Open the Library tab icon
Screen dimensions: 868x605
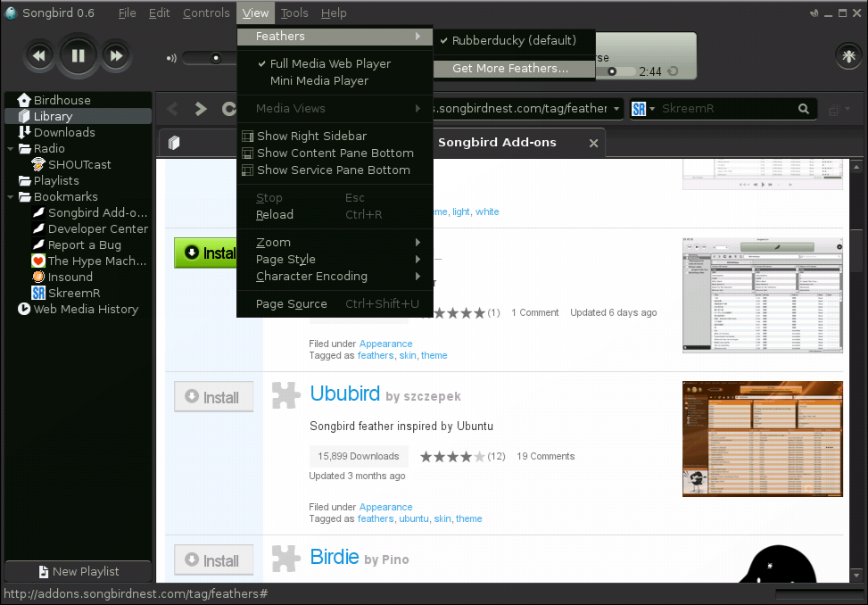[174, 143]
